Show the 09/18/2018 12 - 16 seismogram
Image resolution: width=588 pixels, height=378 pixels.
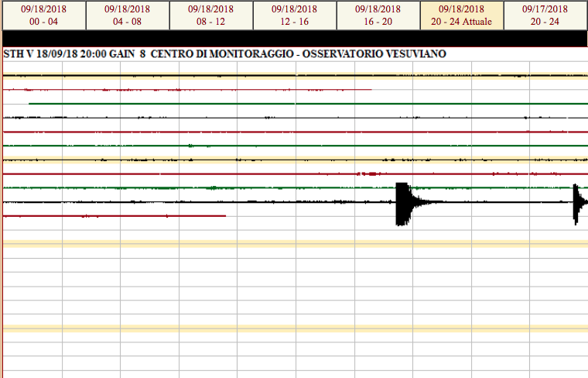pyautogui.click(x=295, y=15)
